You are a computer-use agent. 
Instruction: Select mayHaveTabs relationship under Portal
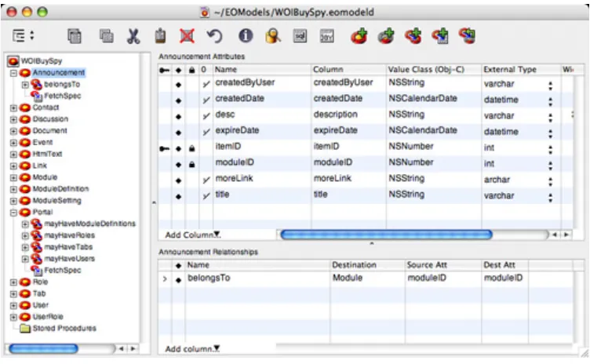pos(68,247)
